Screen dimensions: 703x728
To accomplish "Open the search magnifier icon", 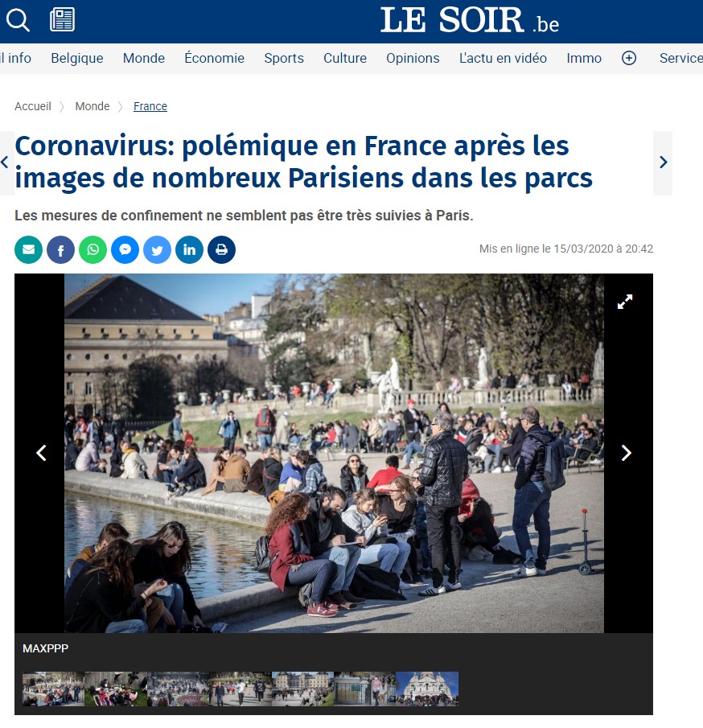I will click(18, 20).
